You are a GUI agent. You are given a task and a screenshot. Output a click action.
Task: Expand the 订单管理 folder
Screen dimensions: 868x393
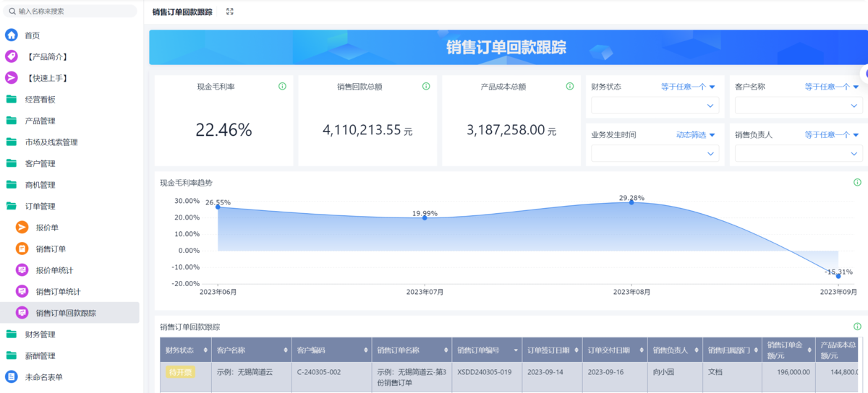(40, 206)
